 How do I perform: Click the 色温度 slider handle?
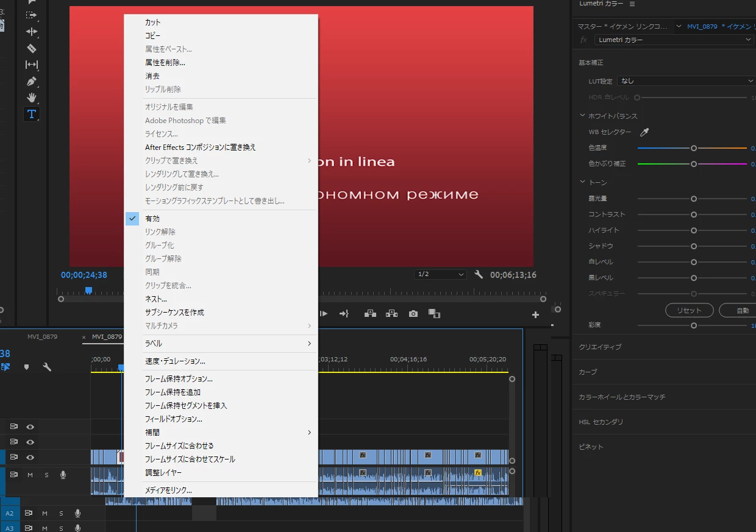click(x=693, y=148)
